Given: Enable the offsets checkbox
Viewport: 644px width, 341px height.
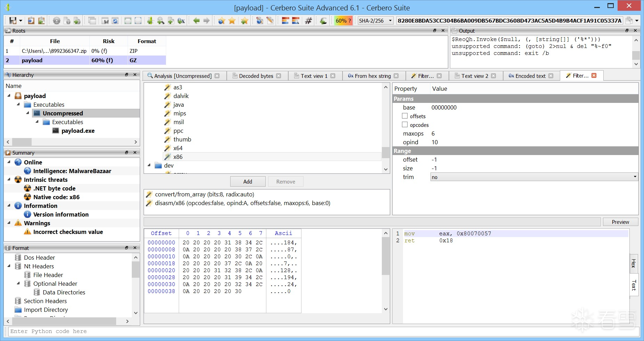Looking at the screenshot, I should [x=405, y=116].
